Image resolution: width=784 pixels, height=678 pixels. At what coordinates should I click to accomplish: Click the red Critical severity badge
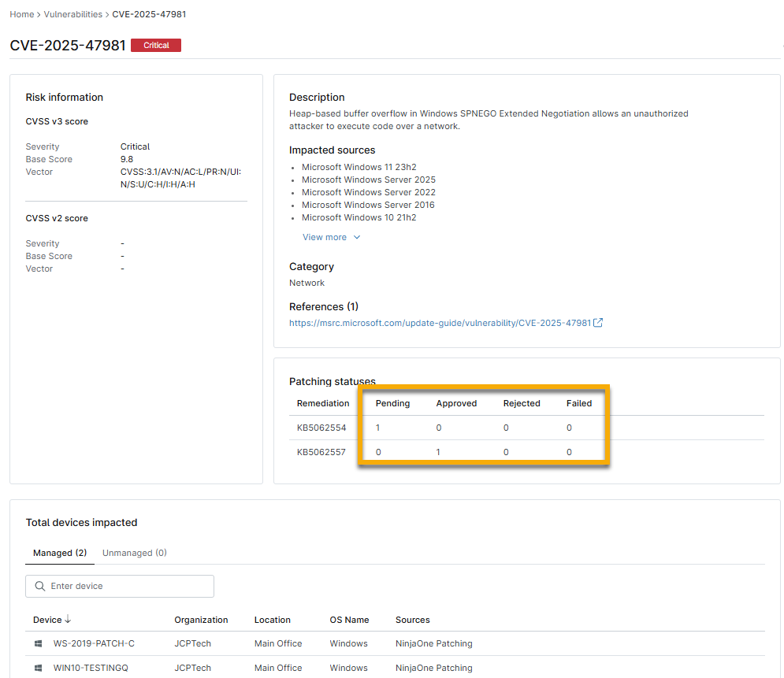156,46
